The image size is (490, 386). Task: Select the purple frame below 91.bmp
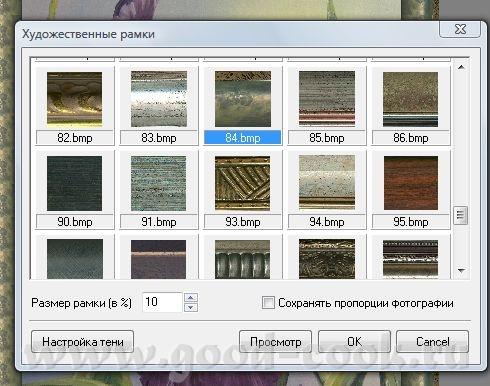(159, 259)
